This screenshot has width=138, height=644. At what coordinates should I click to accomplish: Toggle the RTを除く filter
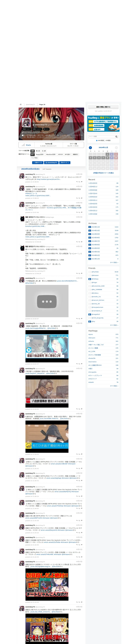(68, 154)
